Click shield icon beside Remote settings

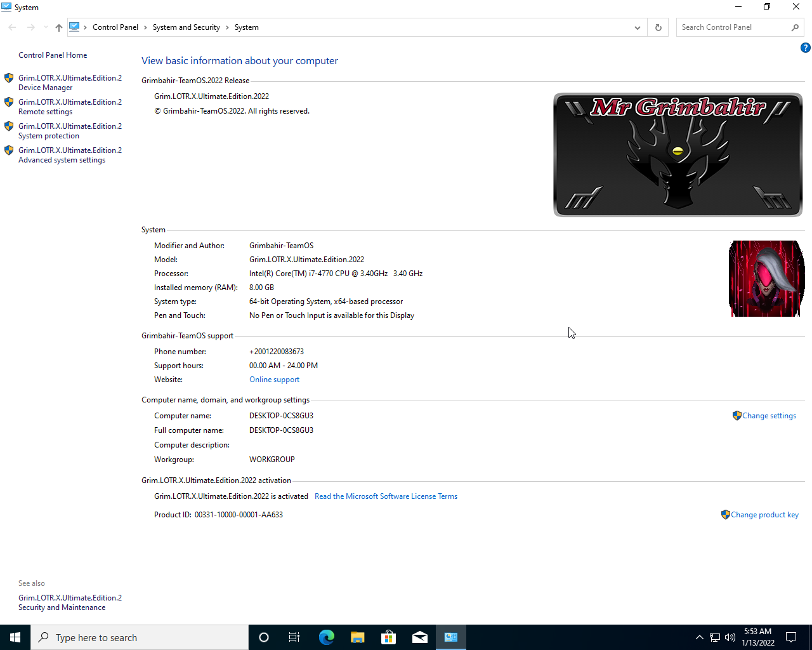pyautogui.click(x=9, y=102)
